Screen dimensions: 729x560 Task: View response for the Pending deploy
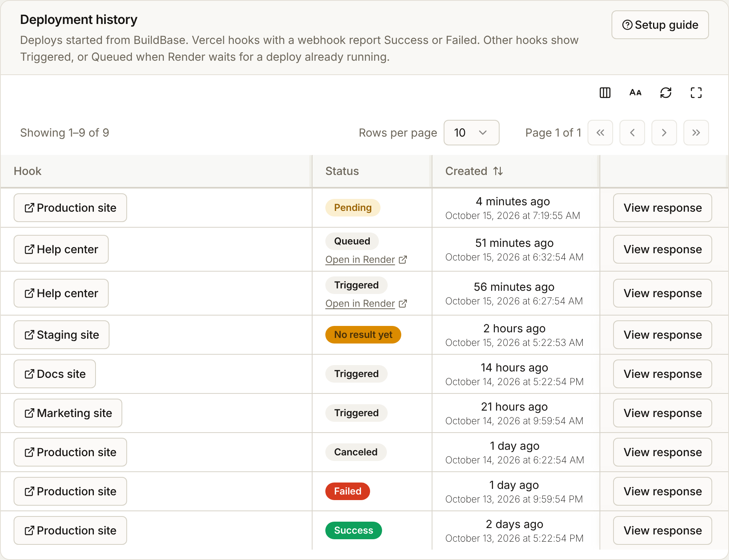pyautogui.click(x=663, y=208)
